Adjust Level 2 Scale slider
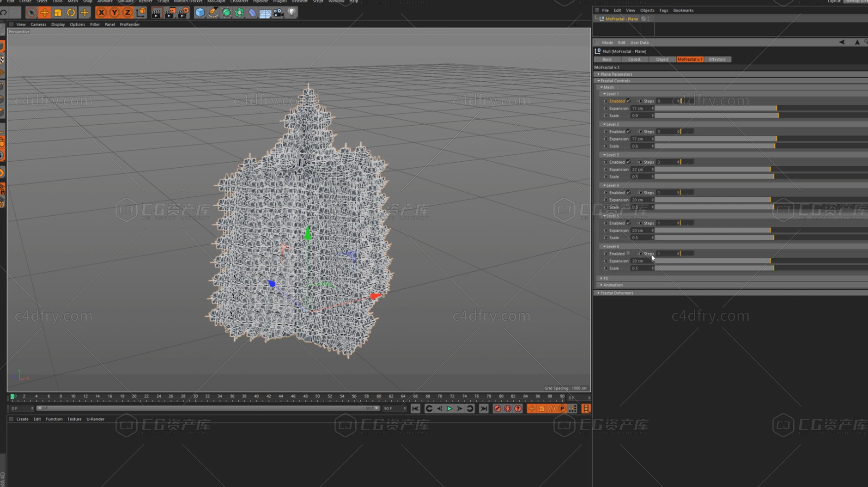This screenshot has width=868, height=487. 761,146
